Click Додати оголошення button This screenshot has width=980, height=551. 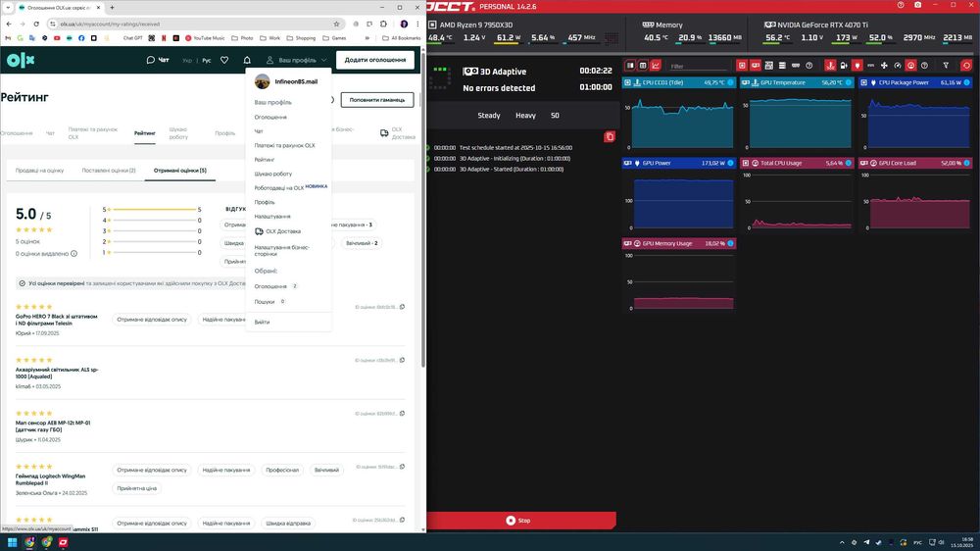(x=375, y=60)
